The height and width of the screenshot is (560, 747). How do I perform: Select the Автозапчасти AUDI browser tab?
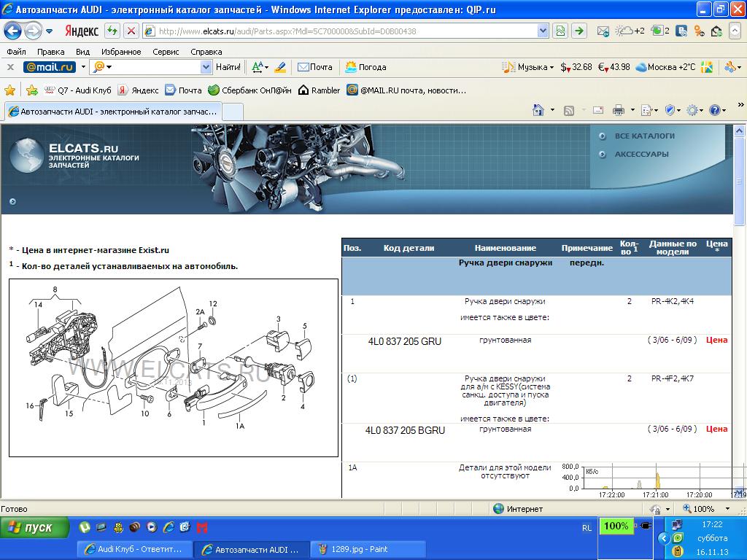[x=113, y=112]
